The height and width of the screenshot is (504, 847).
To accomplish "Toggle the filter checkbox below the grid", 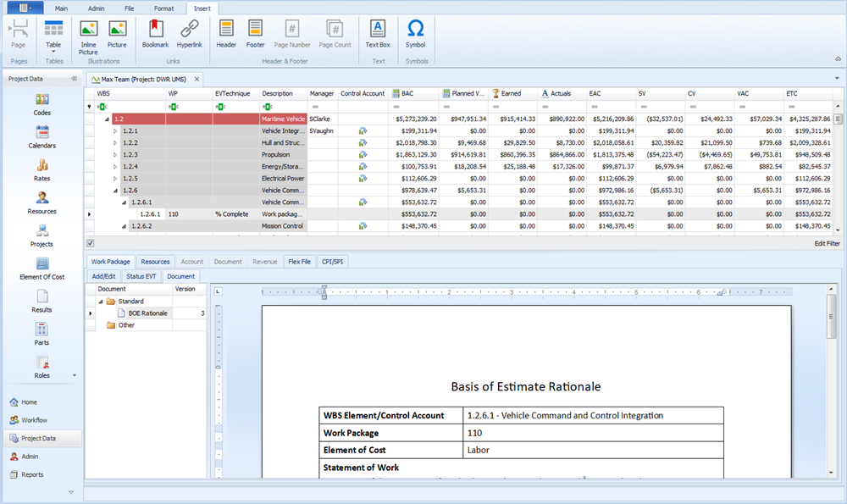I will click(91, 243).
